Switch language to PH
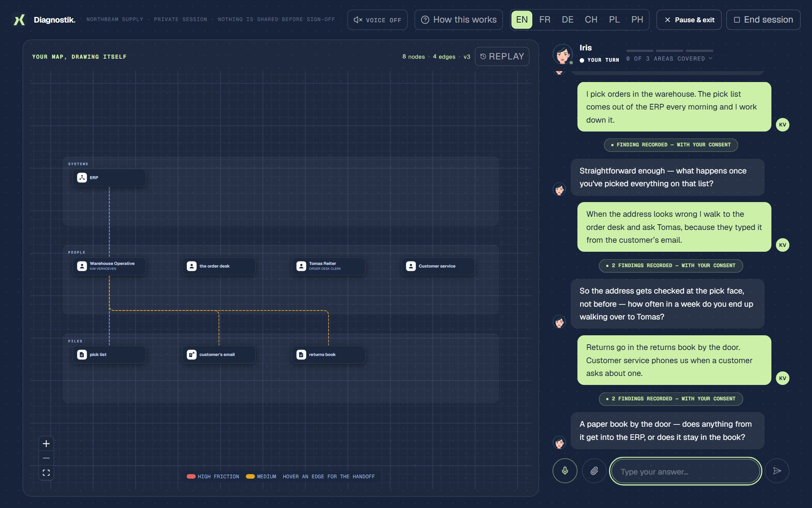Viewport: 812px width, 508px height. (x=637, y=20)
